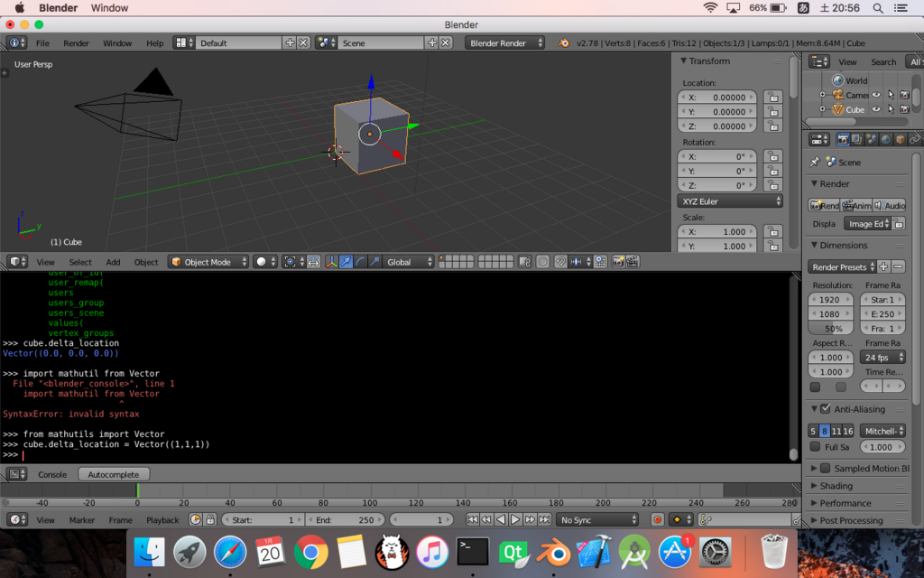Open the XYZ Euler rotation mode dropdown
The height and width of the screenshot is (578, 924).
coord(730,201)
